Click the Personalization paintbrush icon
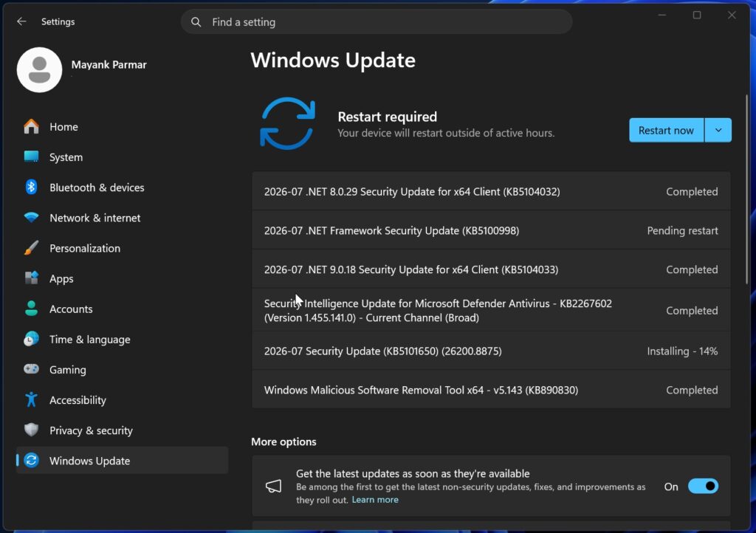 [31, 248]
